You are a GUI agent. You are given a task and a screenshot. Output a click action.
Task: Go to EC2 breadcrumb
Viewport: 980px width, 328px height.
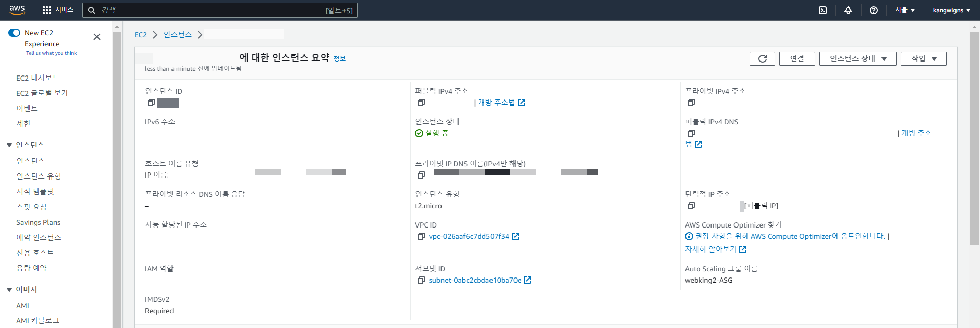click(141, 35)
